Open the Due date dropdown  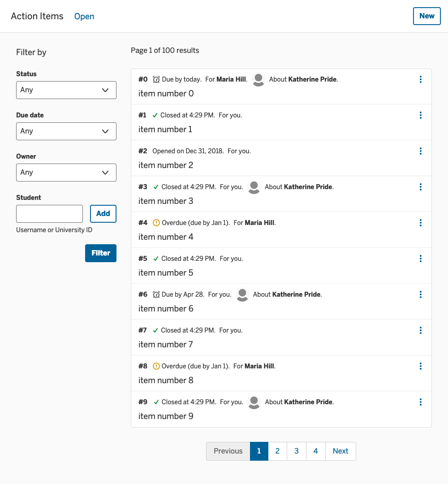click(x=66, y=131)
